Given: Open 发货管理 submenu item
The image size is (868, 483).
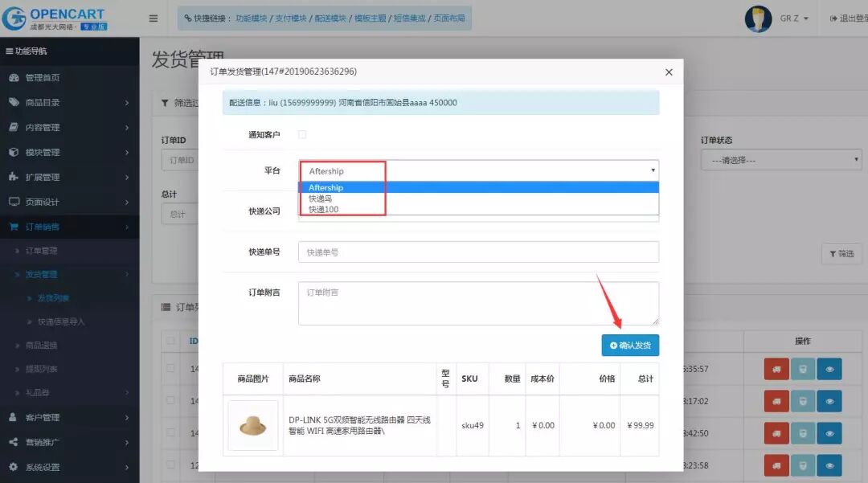Looking at the screenshot, I should click(70, 274).
